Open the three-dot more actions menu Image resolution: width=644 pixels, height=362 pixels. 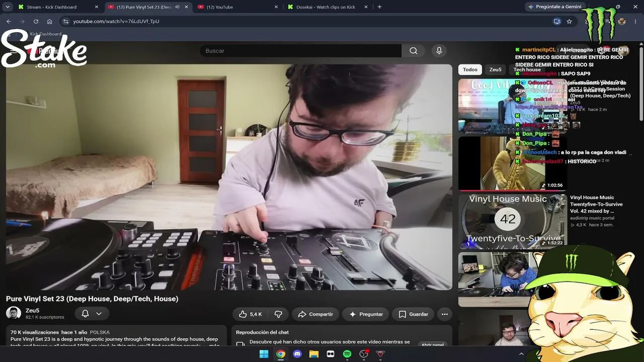coord(445,314)
